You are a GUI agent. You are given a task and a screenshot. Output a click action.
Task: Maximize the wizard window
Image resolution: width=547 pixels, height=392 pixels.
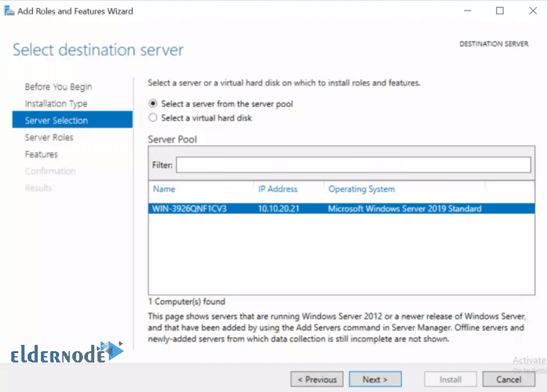500,11
